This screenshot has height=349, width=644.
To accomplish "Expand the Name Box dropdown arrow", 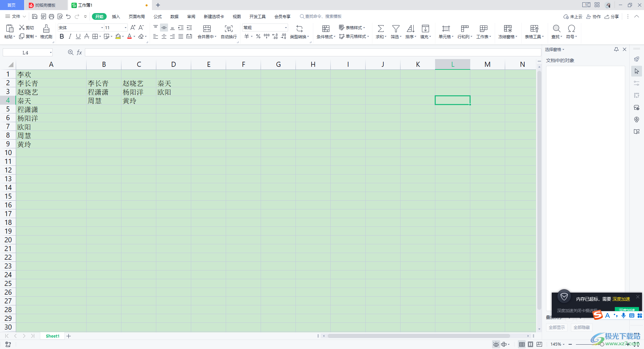I will coord(51,52).
